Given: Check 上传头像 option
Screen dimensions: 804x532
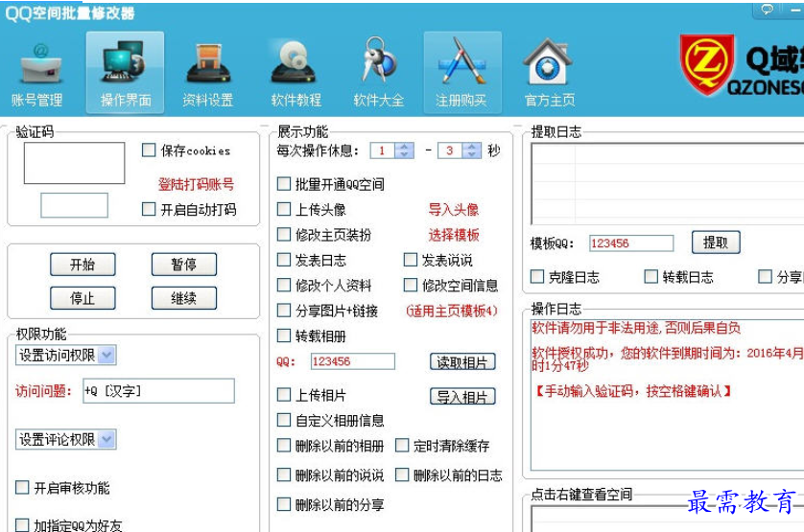Looking at the screenshot, I should click(284, 209).
